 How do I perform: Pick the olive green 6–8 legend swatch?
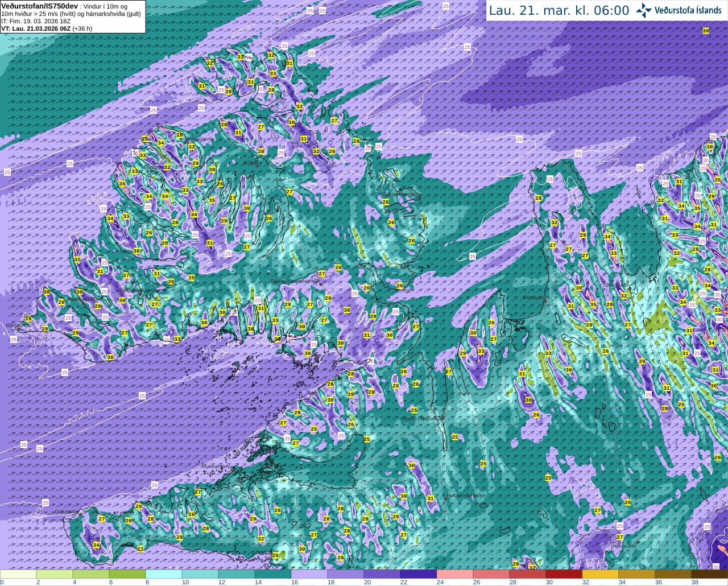[127, 574]
